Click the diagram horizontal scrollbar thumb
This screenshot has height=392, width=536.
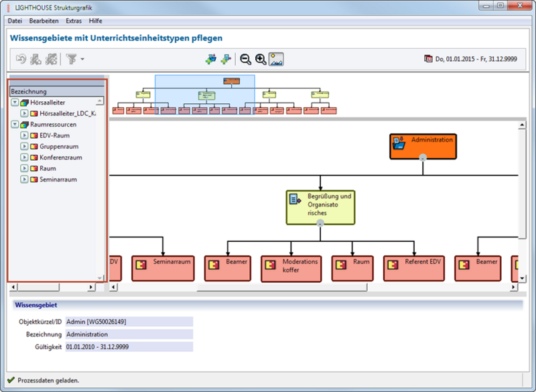click(x=282, y=287)
